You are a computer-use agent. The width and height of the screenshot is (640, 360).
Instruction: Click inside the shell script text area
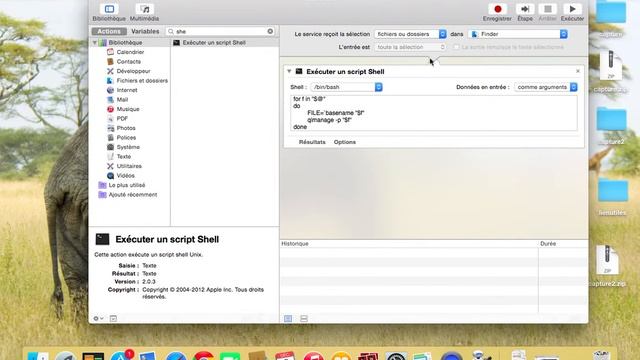click(434, 113)
